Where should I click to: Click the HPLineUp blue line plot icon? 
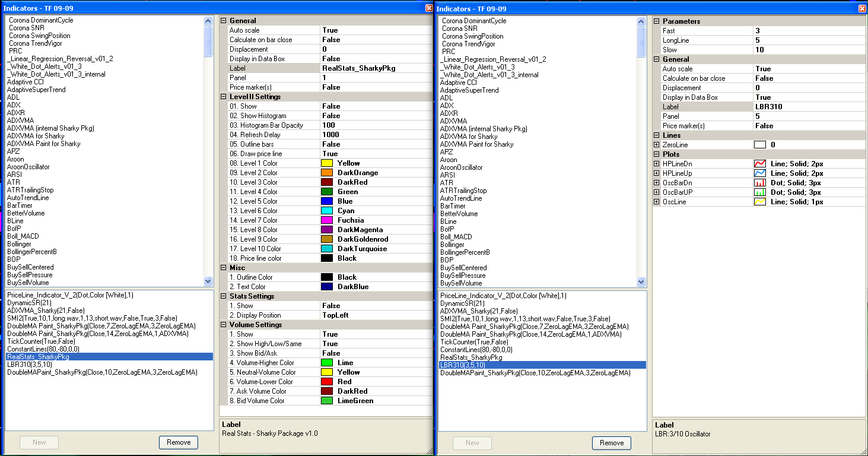click(x=760, y=173)
